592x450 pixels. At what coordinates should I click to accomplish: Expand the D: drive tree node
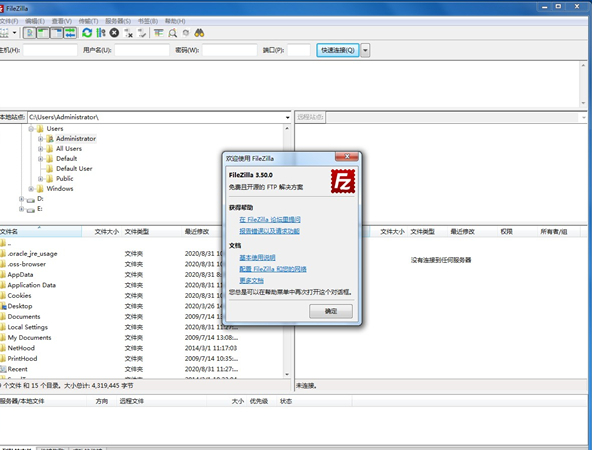[x=22, y=199]
